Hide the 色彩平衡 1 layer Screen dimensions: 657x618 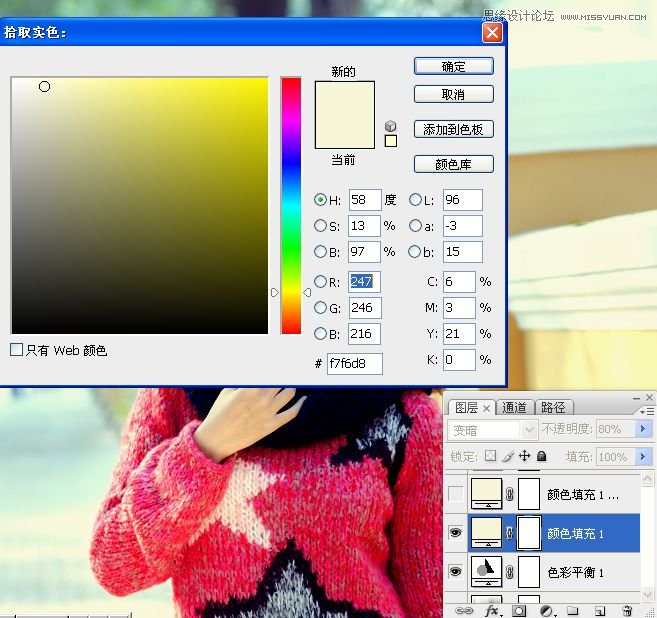tap(456, 573)
